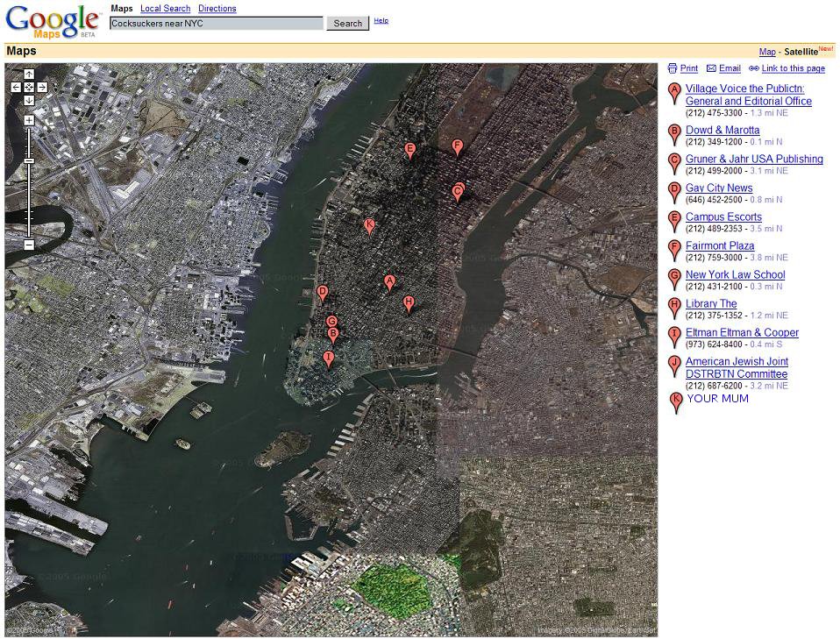Screen dimensions: 840x639
Task: Open the Library The result
Action: [711, 303]
